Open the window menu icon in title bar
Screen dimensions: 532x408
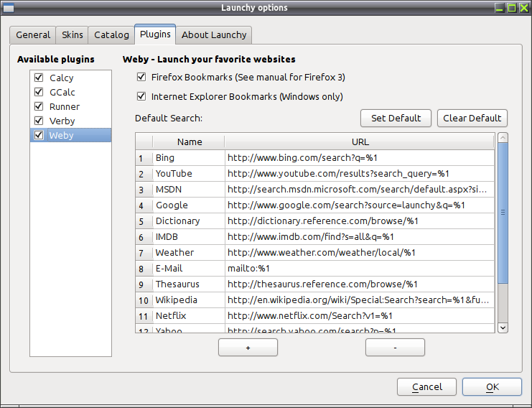click(x=9, y=8)
